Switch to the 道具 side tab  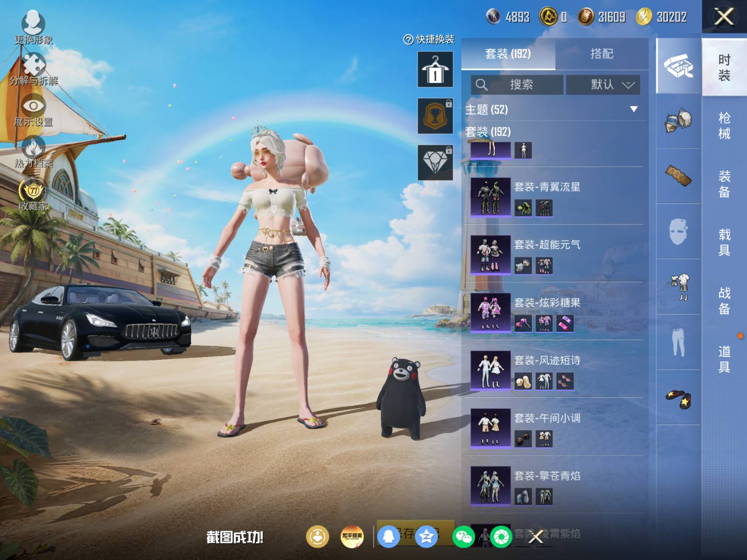[725, 359]
